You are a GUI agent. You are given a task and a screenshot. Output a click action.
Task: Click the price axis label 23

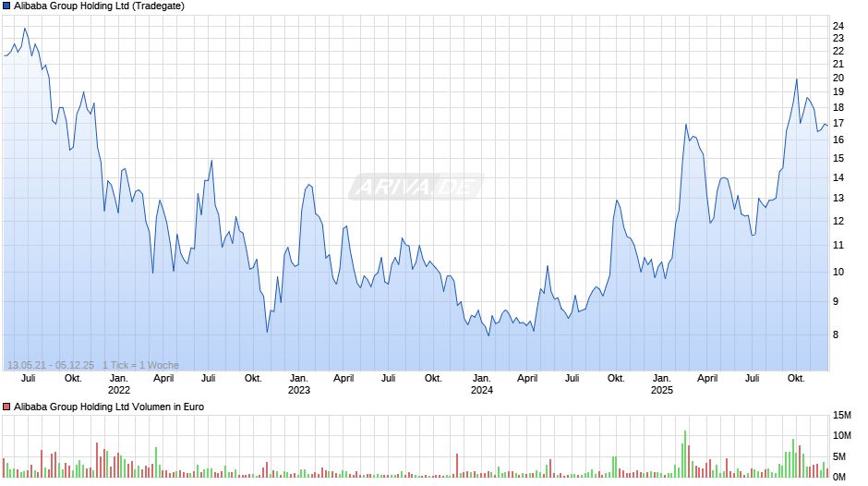(838, 38)
